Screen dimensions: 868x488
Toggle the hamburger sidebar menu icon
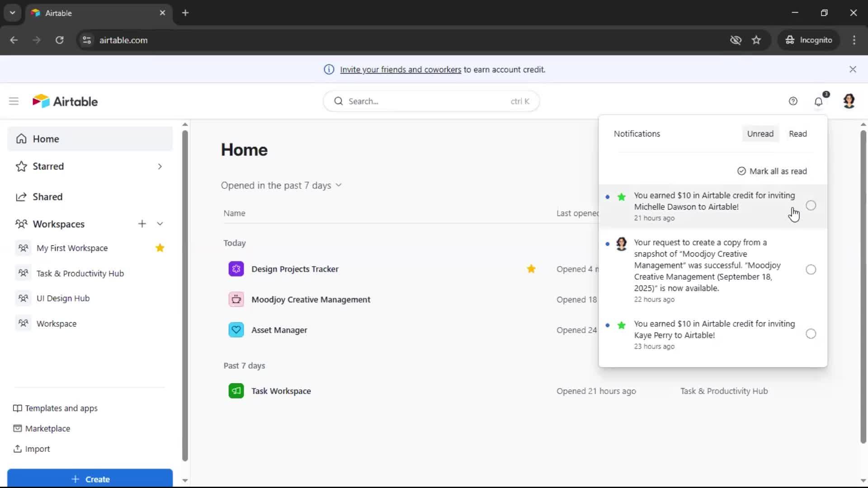tap(14, 101)
